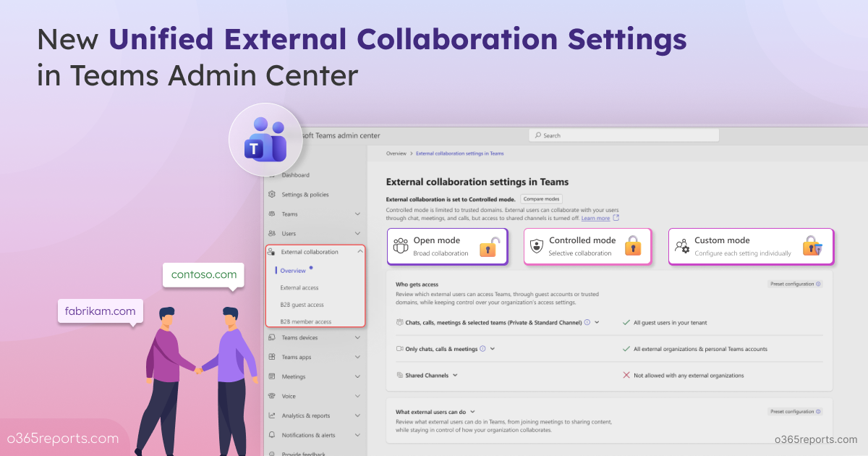Open the Learn more link
Screen dimensions: 868x456
coord(595,218)
